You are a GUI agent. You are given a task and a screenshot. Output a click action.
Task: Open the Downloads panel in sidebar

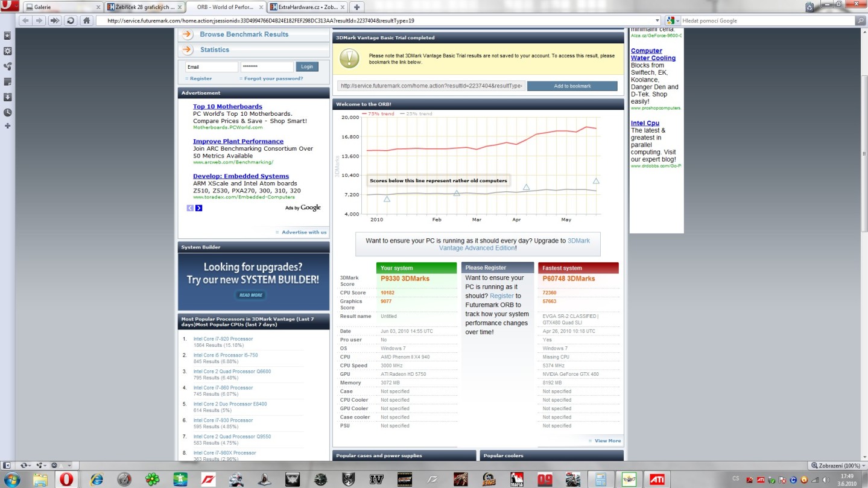pos(7,97)
